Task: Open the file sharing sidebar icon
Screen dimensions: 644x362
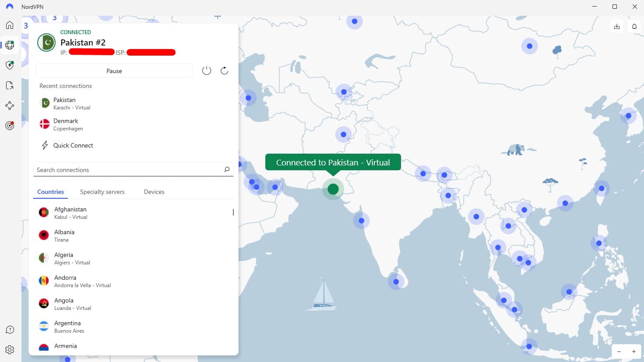Action: coord(9,85)
